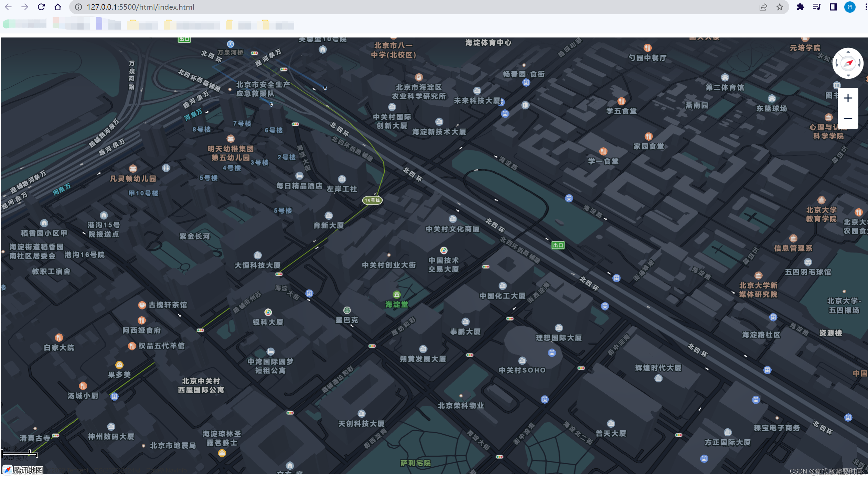This screenshot has width=868, height=478.
Task: Click the 中关村SOHO building label
Action: 522,370
